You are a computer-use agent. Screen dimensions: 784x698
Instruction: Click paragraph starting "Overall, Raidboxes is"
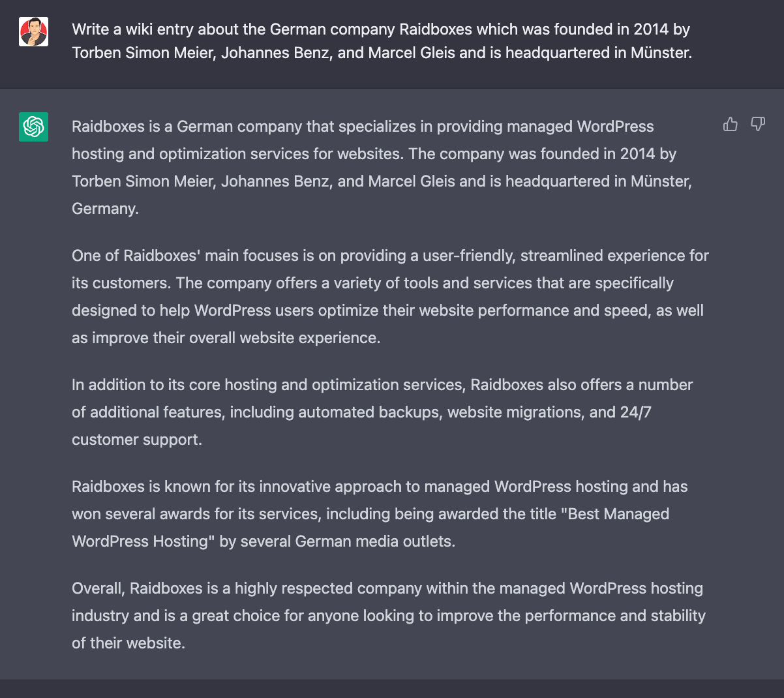tap(388, 616)
